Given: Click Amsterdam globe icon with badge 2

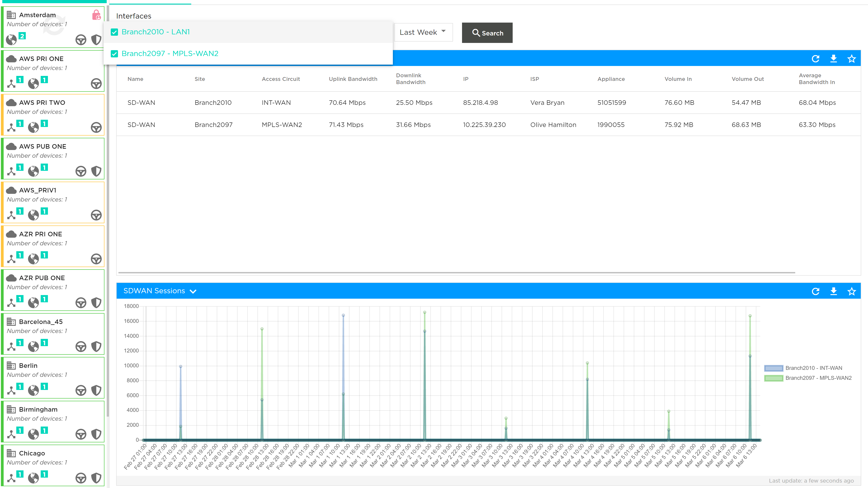Looking at the screenshot, I should [12, 40].
